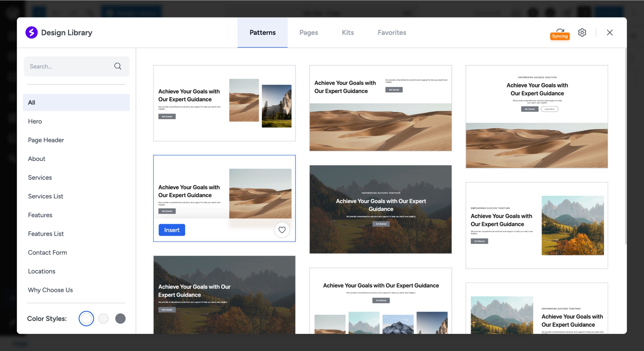Focus the Search input field

68,66
